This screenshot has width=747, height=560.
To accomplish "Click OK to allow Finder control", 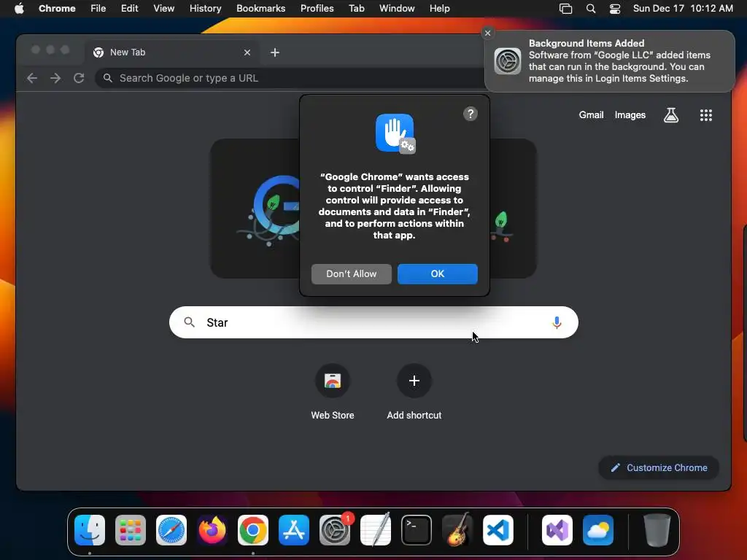I will pos(438,274).
